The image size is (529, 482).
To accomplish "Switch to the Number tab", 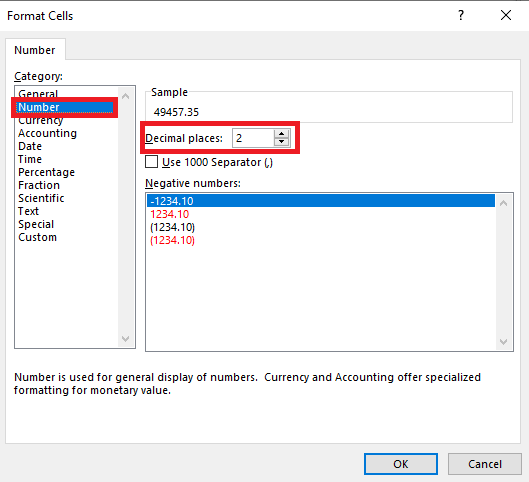I will [x=35, y=50].
